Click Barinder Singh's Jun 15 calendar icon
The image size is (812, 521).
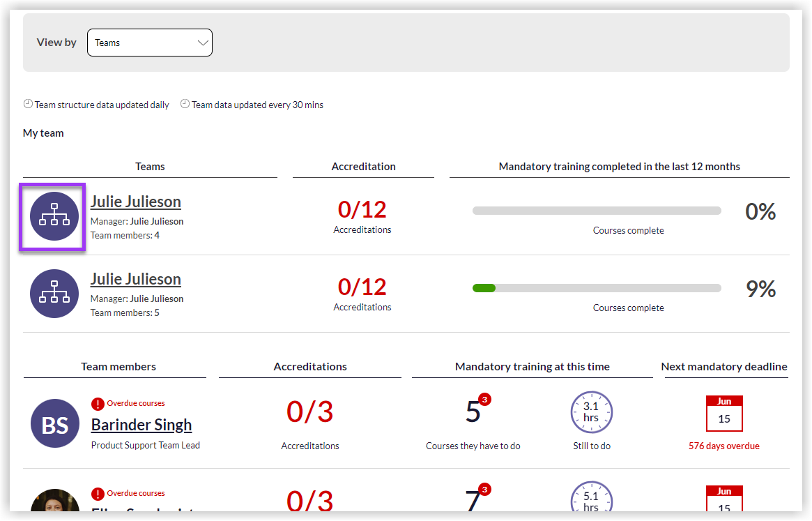point(724,414)
